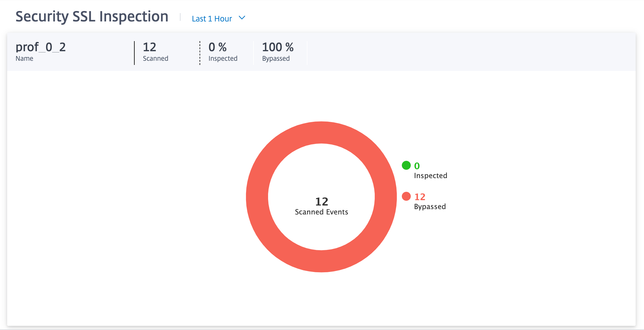Click the 12 Scanned Events center label
Viewport: 644px width, 330px height.
321,206
